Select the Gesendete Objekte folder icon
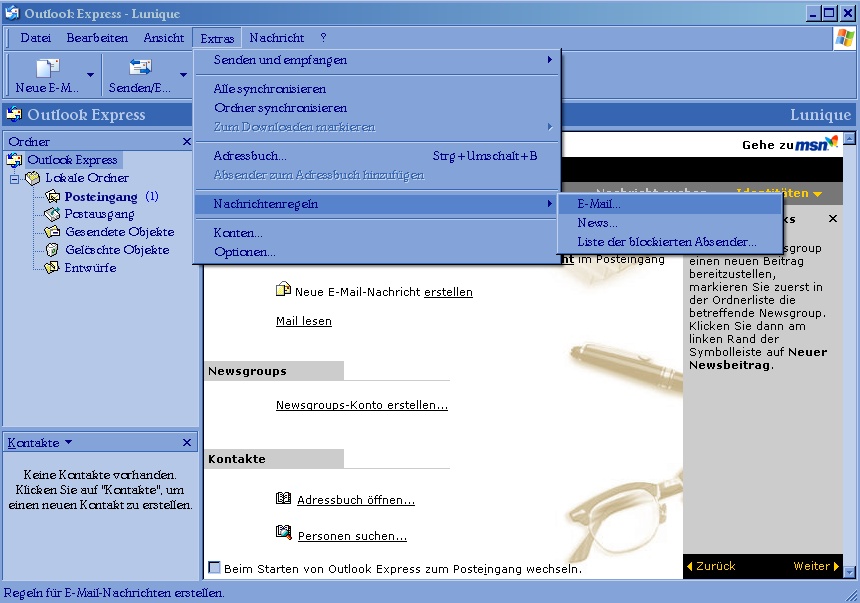The width and height of the screenshot is (860, 603). pos(53,232)
